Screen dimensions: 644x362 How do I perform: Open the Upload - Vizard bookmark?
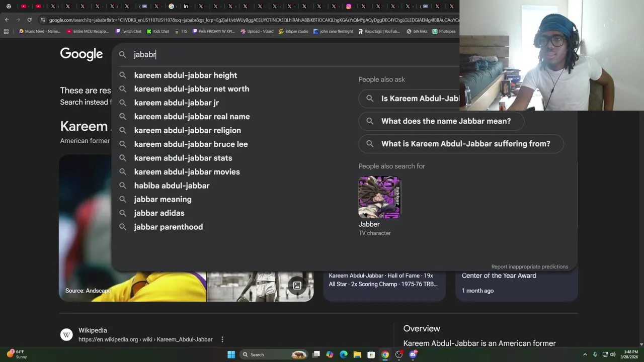(257, 31)
